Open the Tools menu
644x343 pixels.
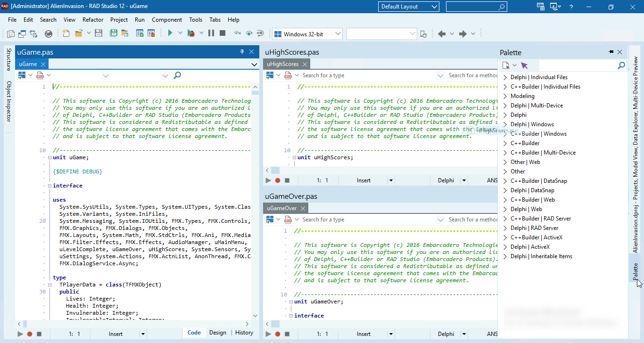point(196,20)
